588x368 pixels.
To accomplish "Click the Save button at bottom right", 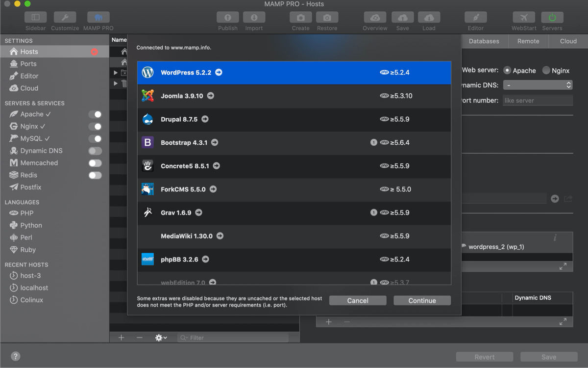I will (549, 357).
